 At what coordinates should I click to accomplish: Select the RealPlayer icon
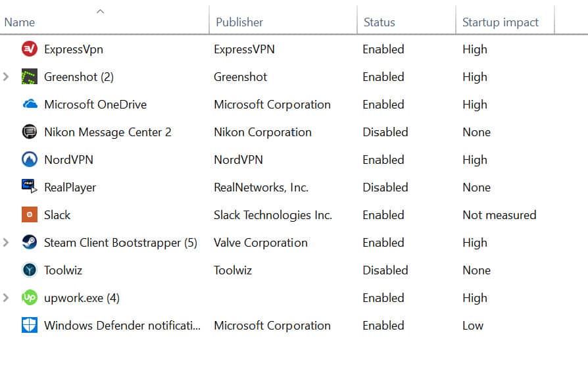tap(29, 187)
